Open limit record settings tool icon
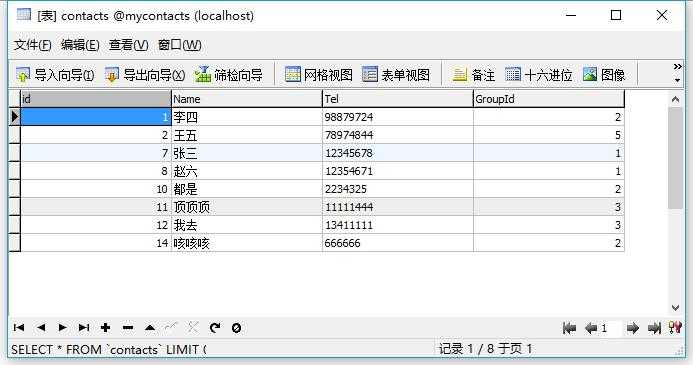The height and width of the screenshot is (365, 693). coord(675,327)
